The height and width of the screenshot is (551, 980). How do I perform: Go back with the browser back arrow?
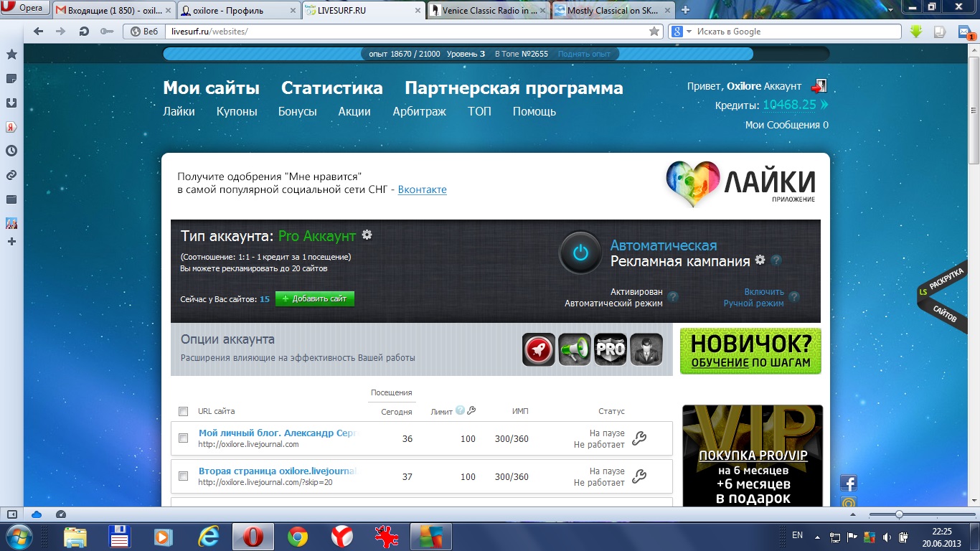click(x=39, y=32)
